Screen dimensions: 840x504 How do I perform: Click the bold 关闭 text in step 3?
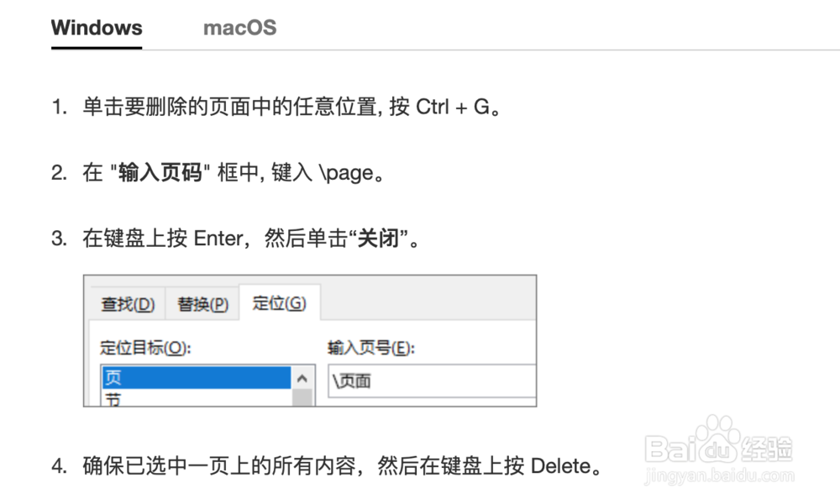coord(378,238)
